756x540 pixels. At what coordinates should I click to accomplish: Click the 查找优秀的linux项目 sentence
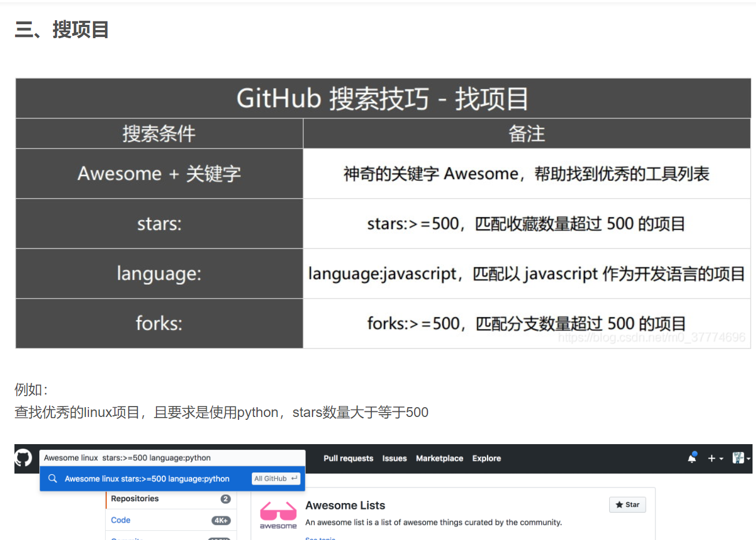point(221,412)
